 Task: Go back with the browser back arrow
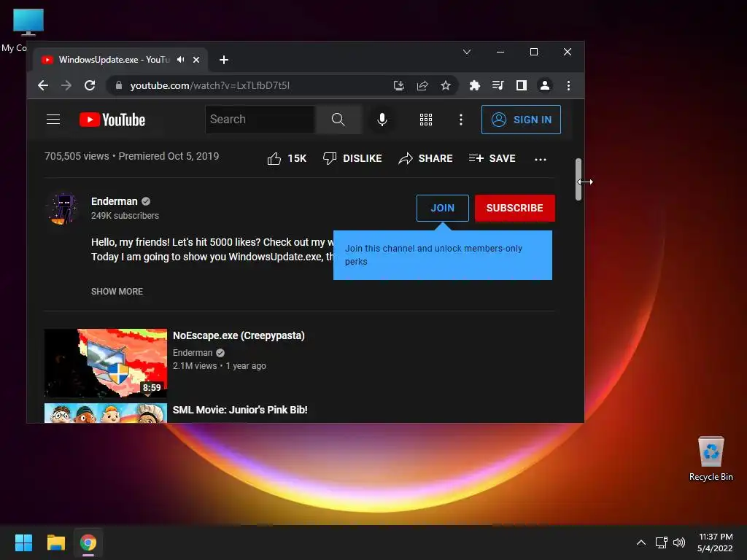(x=43, y=85)
